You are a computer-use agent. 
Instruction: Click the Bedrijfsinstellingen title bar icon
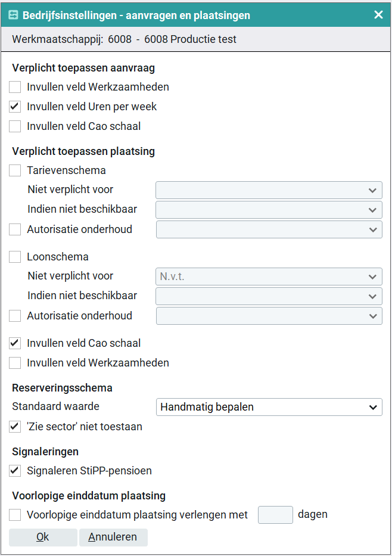click(13, 15)
